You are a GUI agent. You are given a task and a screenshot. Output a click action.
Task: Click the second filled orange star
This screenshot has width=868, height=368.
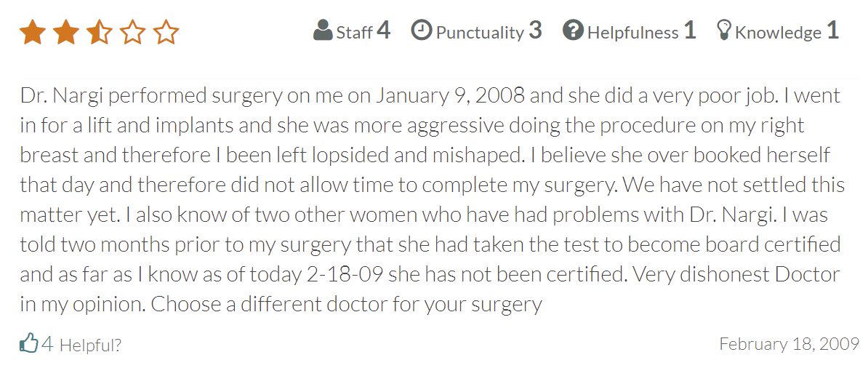[x=66, y=33]
